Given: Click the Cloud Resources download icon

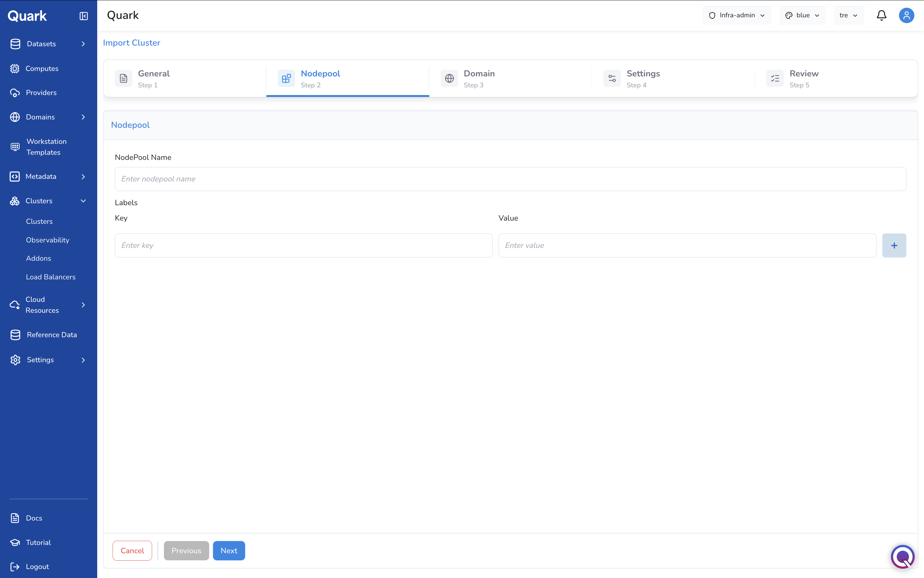Looking at the screenshot, I should click(x=14, y=305).
